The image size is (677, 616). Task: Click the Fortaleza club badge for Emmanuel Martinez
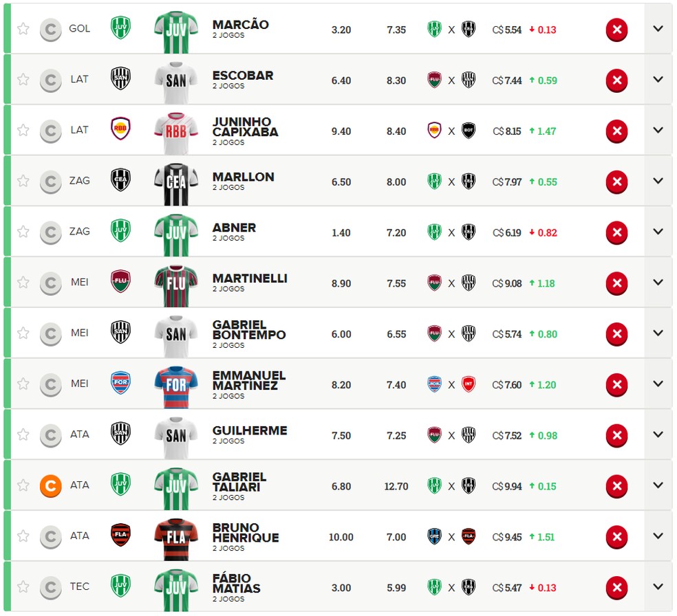120,383
